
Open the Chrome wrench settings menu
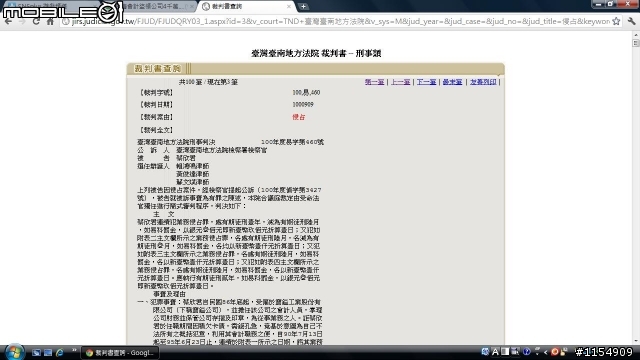click(x=631, y=21)
